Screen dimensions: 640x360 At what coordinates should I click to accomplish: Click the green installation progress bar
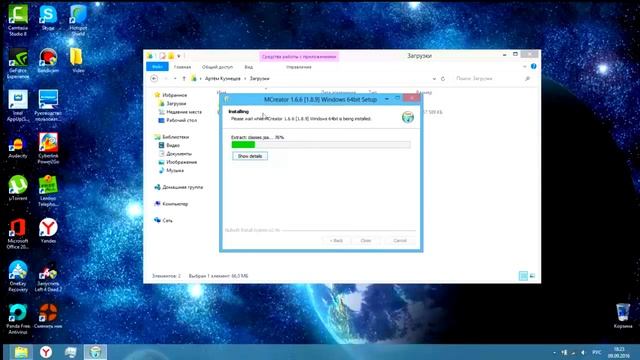click(x=321, y=144)
